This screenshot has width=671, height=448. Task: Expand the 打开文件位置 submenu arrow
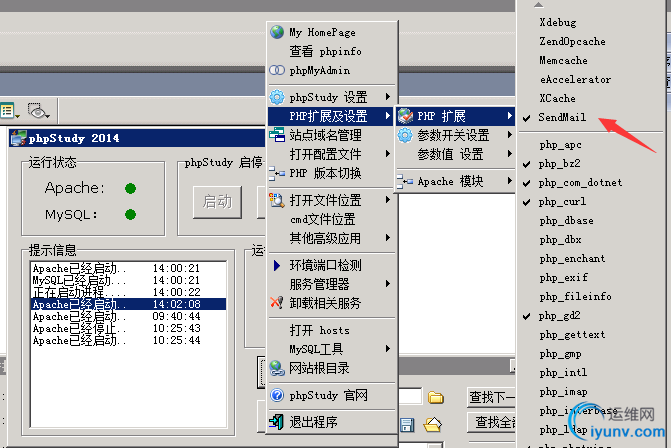coord(388,200)
